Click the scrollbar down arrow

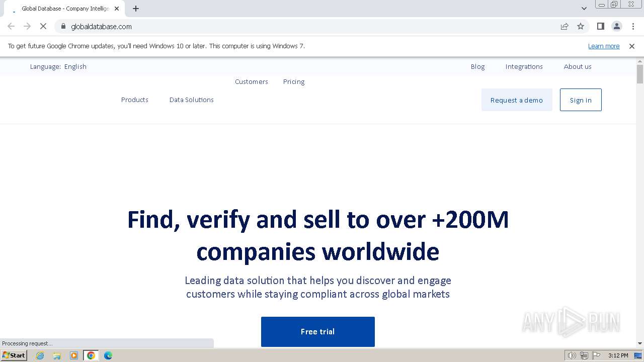(x=640, y=343)
